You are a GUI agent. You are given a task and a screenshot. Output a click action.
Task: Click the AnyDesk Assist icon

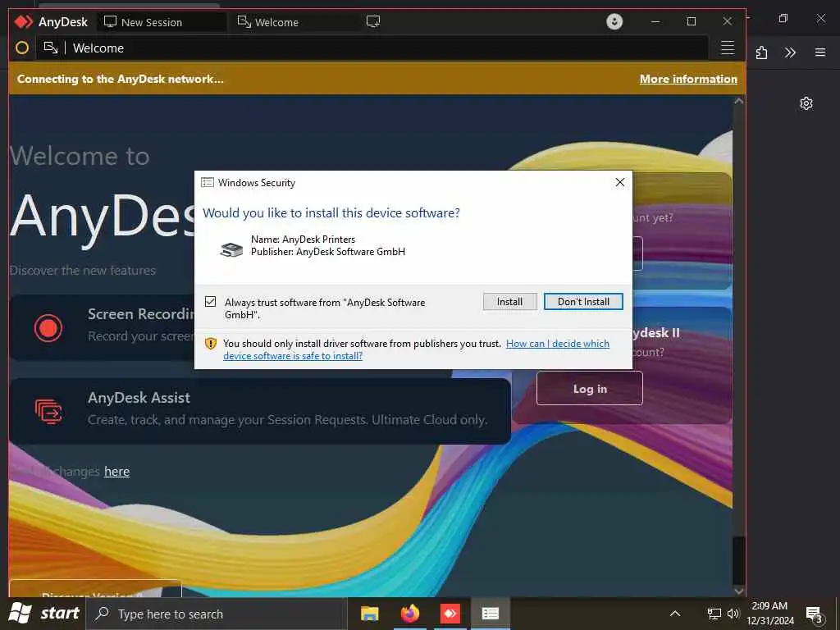click(48, 412)
